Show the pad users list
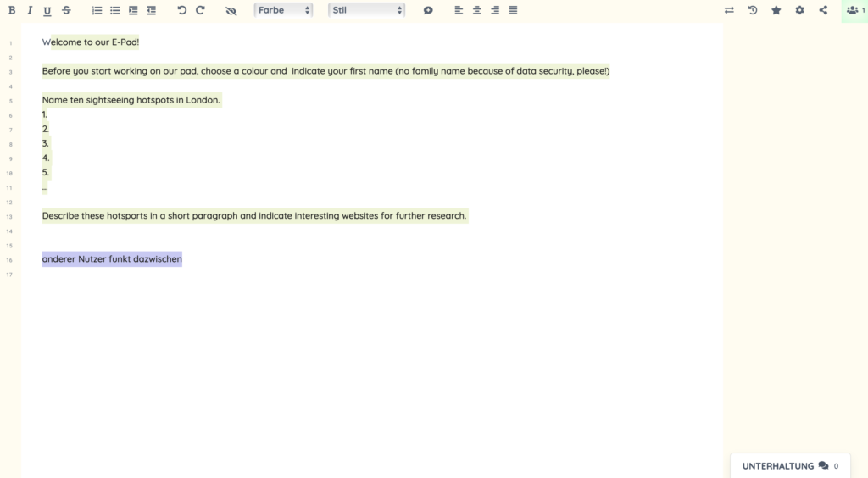The width and height of the screenshot is (868, 478). pos(854,10)
